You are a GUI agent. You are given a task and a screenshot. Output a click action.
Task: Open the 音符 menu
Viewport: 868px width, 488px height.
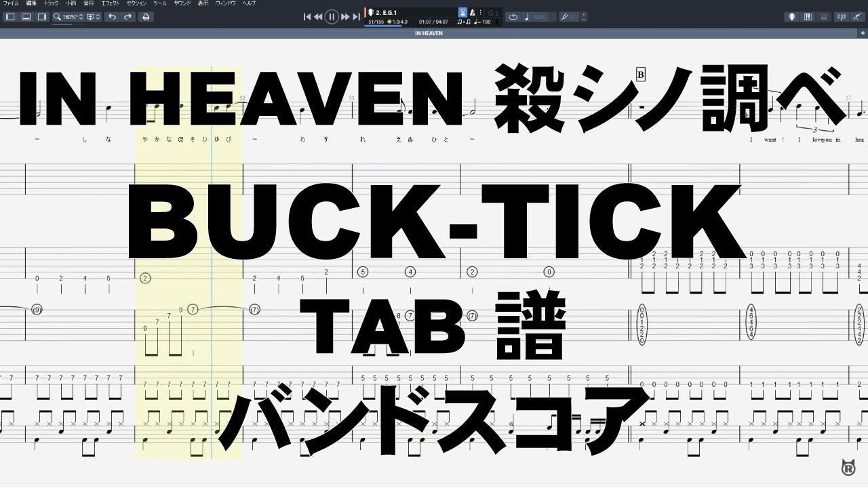(89, 3)
